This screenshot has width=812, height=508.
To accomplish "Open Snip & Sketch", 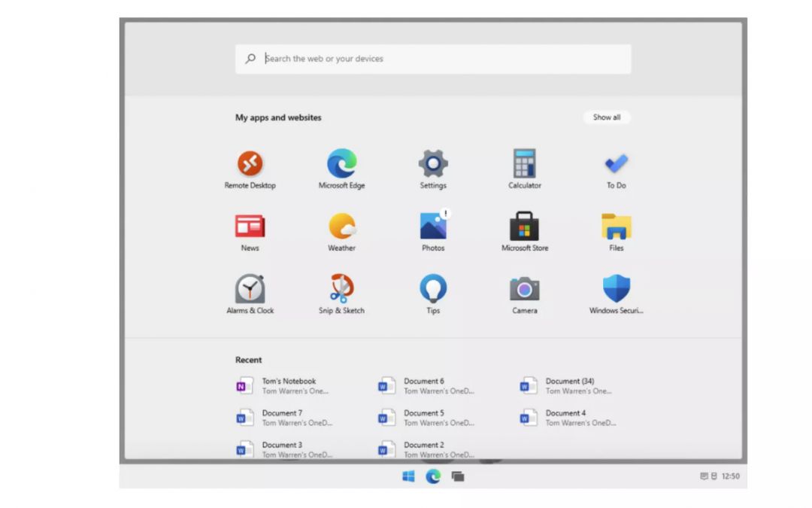I will coord(341,289).
